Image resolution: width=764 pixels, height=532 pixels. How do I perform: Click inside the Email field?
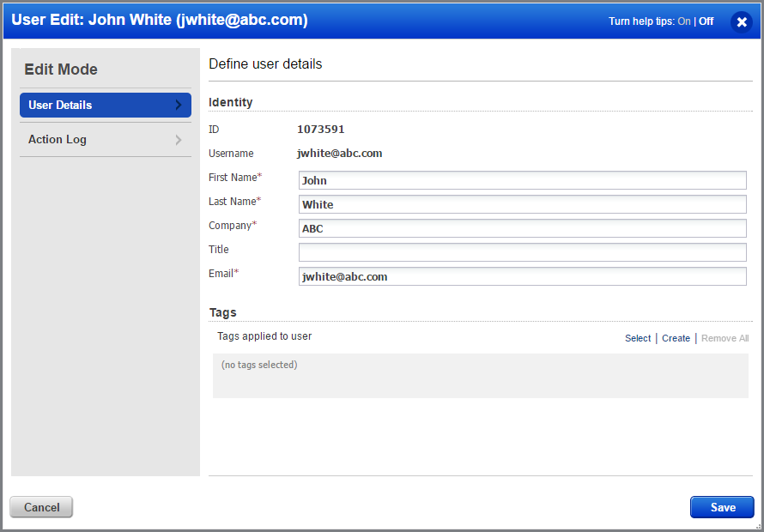pyautogui.click(x=522, y=276)
